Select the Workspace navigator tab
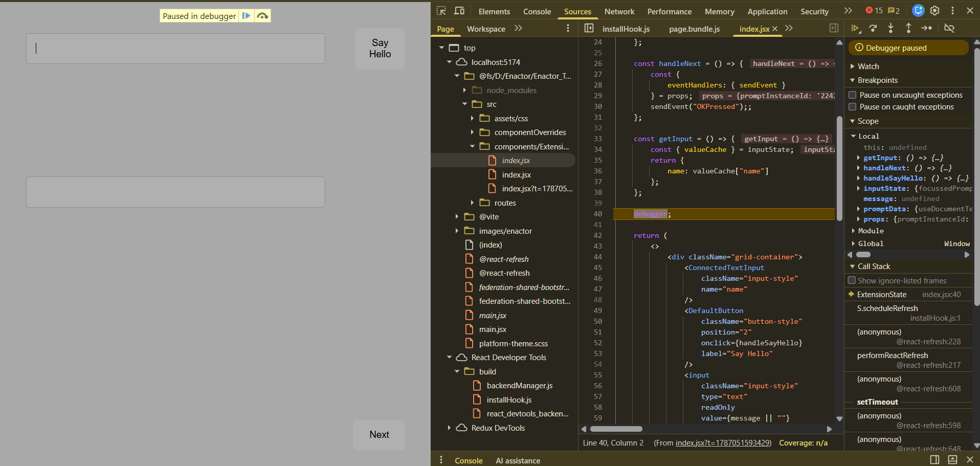The image size is (980, 466). coord(486,29)
